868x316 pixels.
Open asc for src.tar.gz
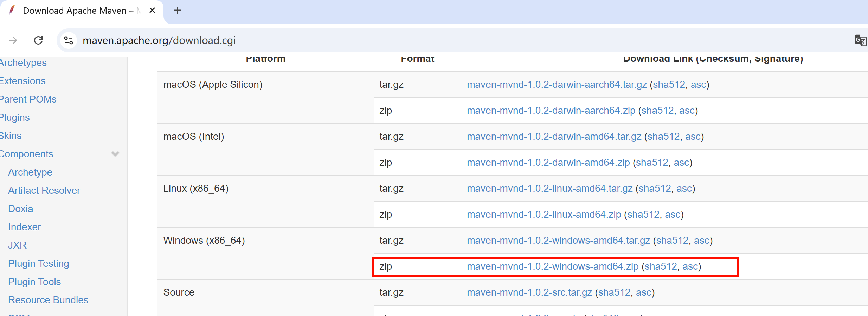click(644, 292)
